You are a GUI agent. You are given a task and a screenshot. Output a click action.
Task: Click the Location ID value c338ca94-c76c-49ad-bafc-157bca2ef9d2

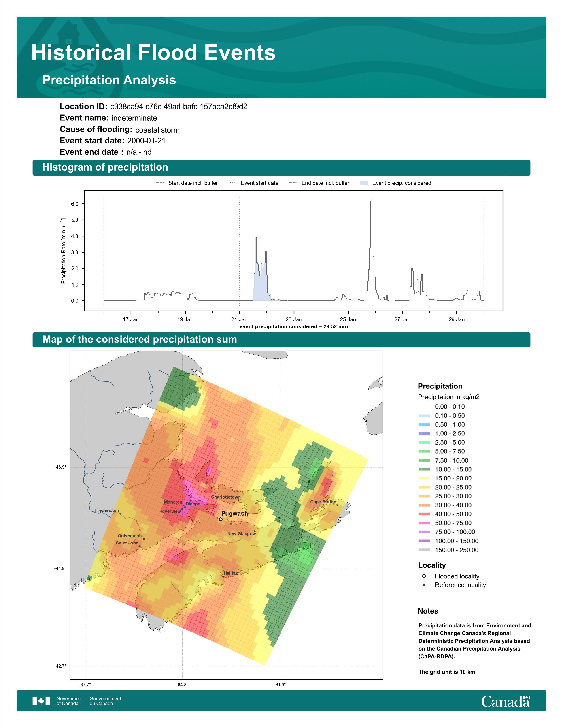click(x=179, y=107)
